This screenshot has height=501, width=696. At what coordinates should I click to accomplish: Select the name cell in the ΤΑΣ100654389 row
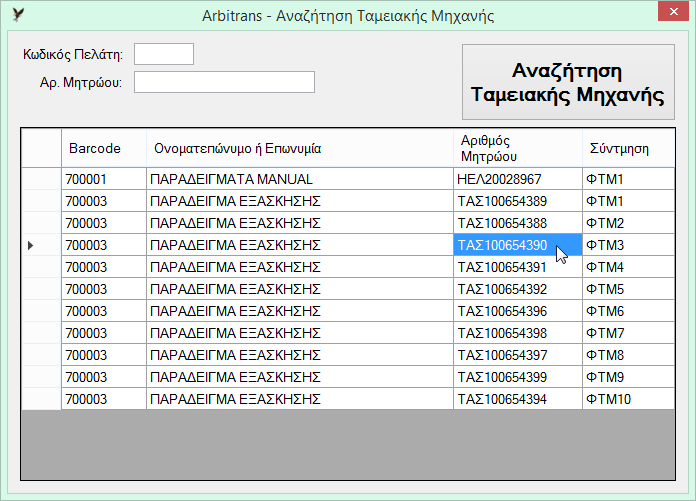coord(300,201)
